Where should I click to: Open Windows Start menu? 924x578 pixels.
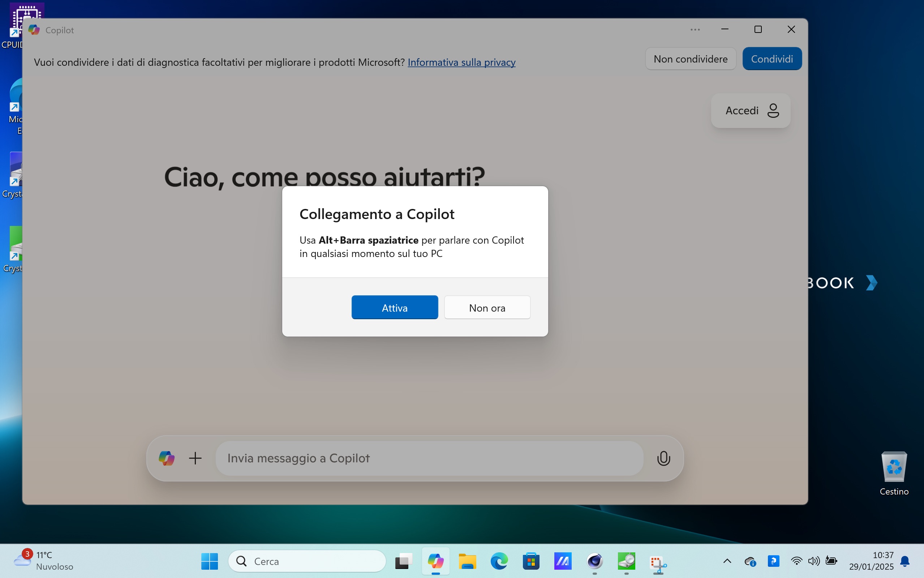click(210, 561)
